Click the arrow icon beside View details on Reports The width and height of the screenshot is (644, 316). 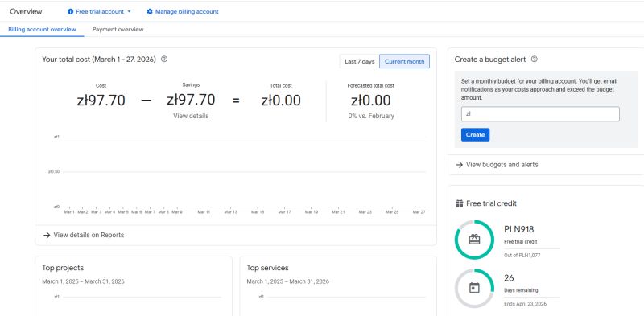[x=47, y=235]
